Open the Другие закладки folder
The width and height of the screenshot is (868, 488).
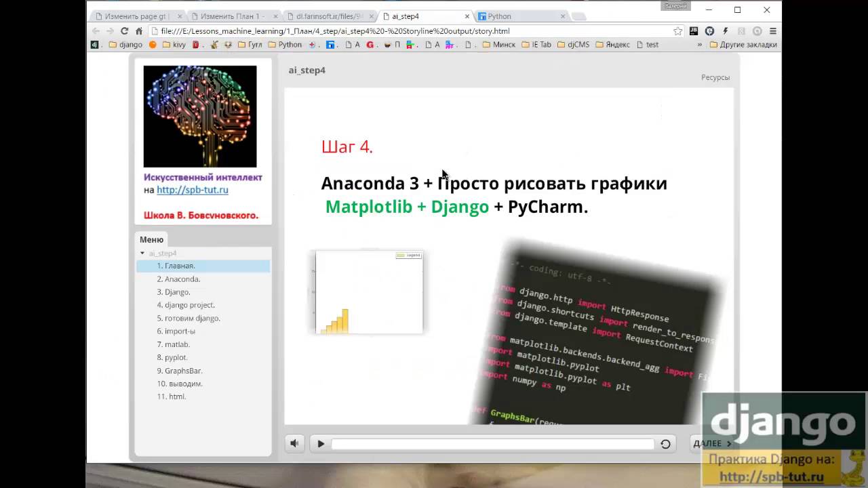(743, 45)
